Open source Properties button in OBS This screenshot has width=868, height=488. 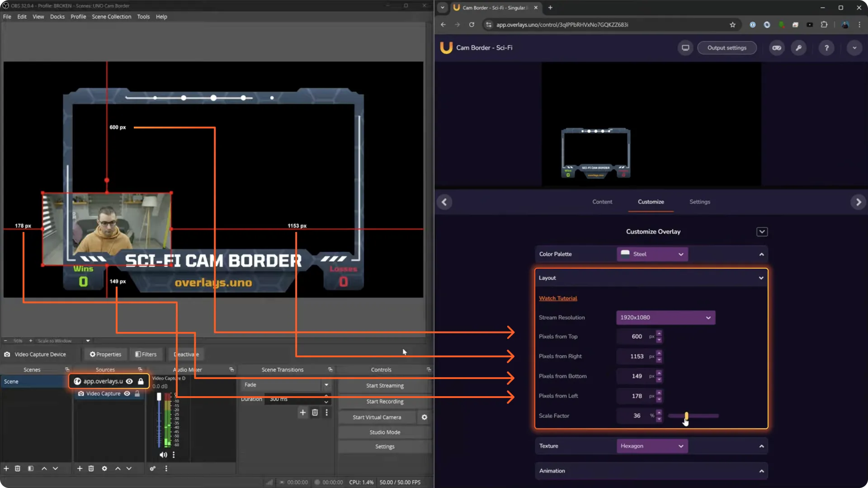coord(105,354)
